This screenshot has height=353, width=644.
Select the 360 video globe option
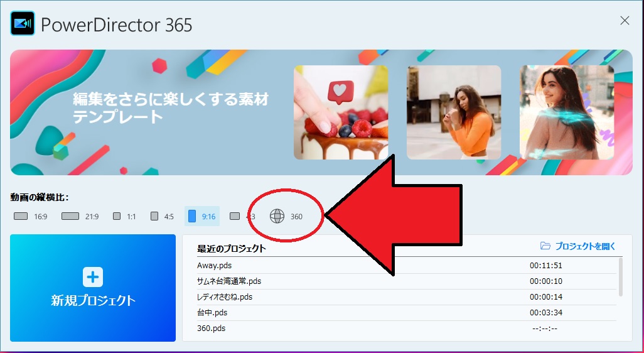286,216
